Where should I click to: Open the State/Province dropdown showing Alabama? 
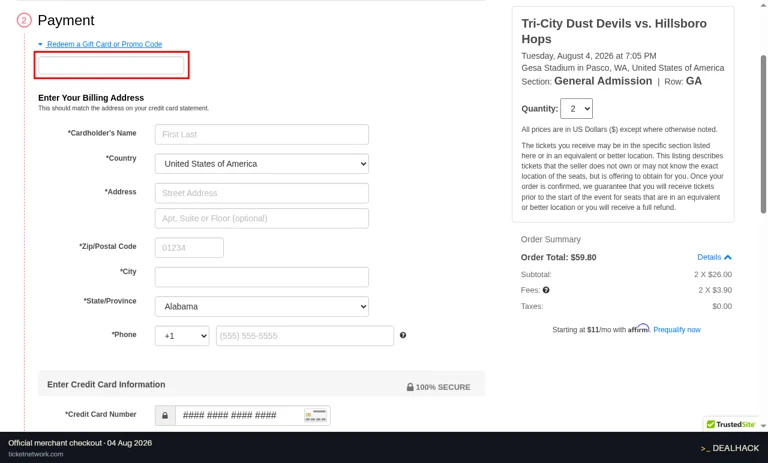pyautogui.click(x=262, y=306)
